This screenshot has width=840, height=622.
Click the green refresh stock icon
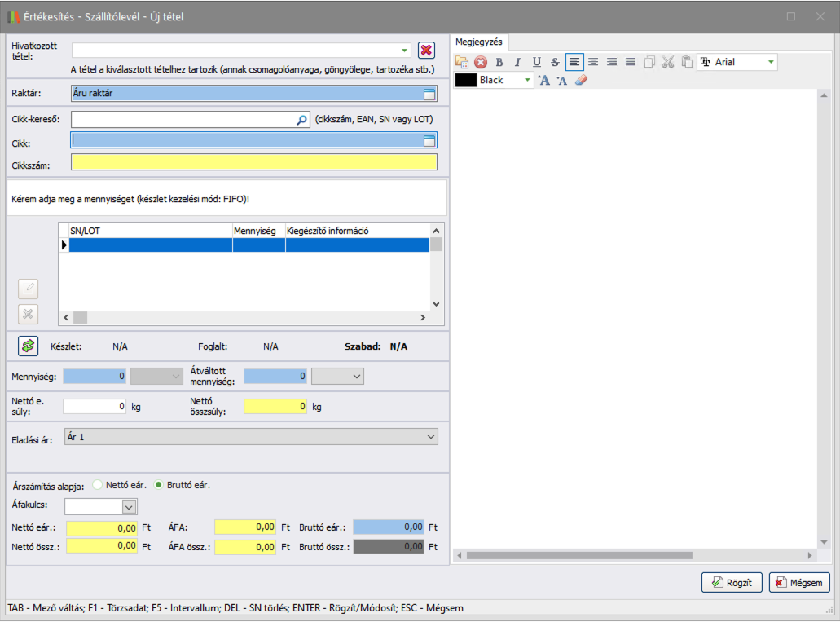[x=29, y=346]
